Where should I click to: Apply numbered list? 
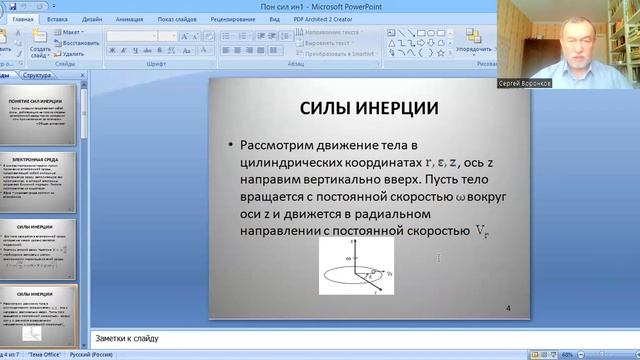pyautogui.click(x=243, y=36)
